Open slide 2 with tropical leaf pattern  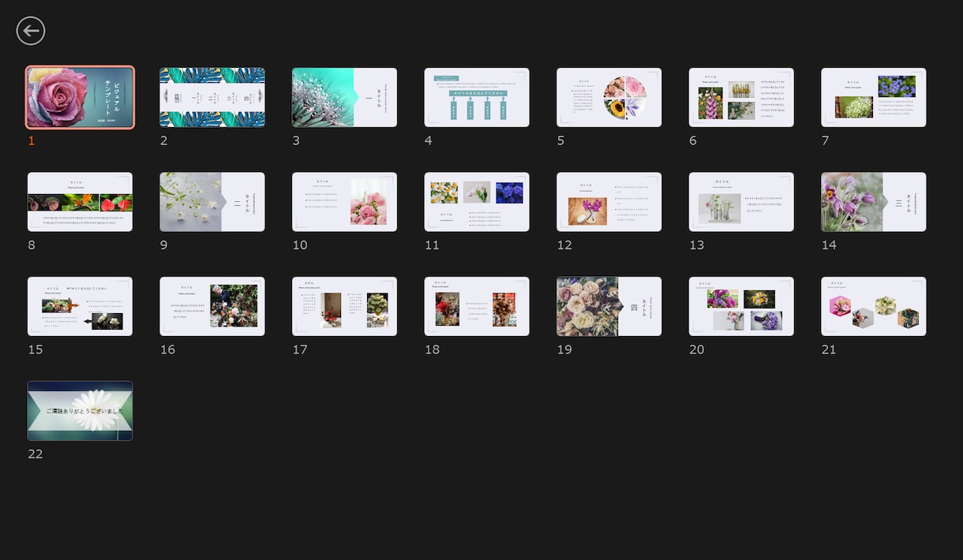(x=212, y=97)
